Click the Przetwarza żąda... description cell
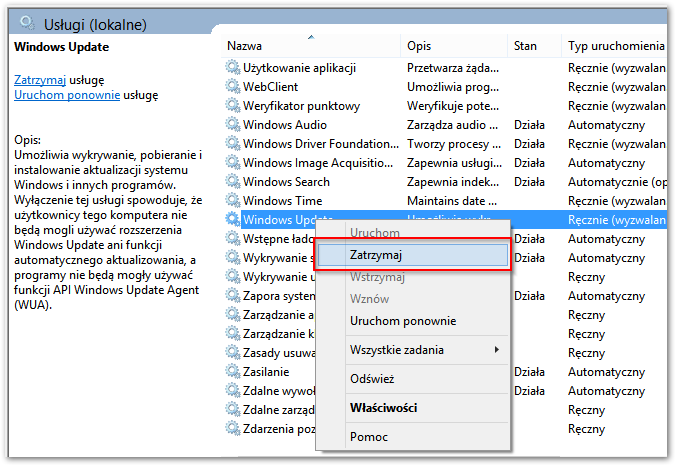676x466 pixels. click(453, 68)
